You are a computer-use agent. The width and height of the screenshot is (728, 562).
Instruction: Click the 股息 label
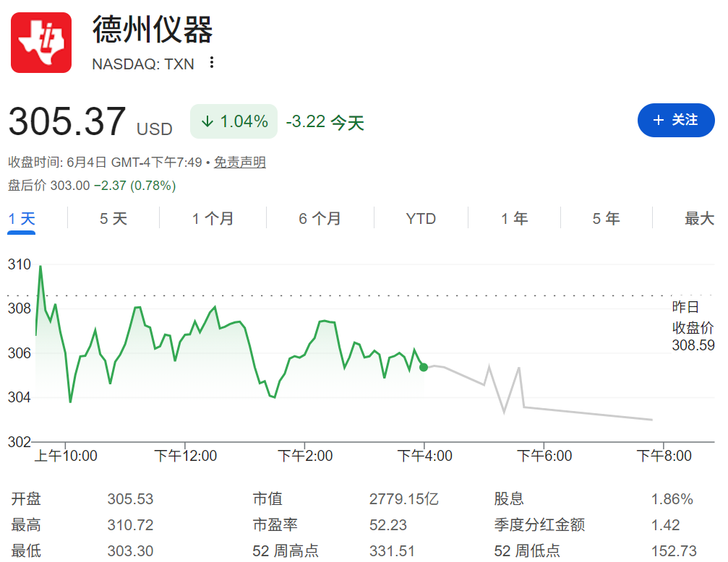[509, 499]
